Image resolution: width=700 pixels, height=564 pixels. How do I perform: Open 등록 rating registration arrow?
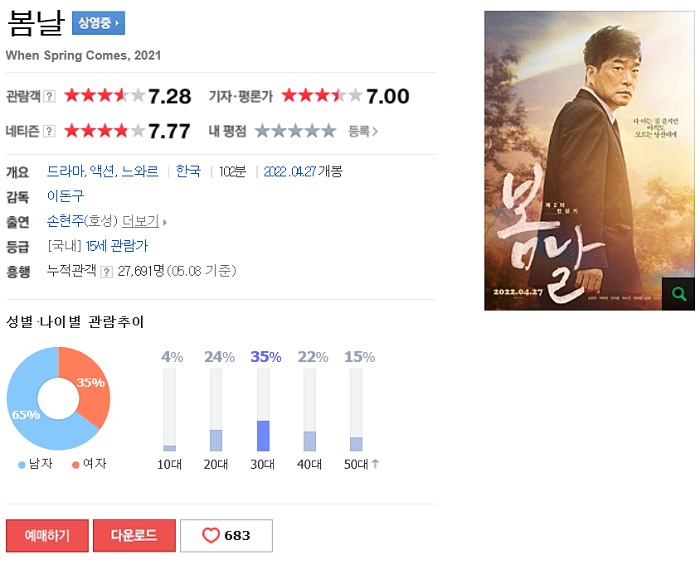[x=363, y=131]
